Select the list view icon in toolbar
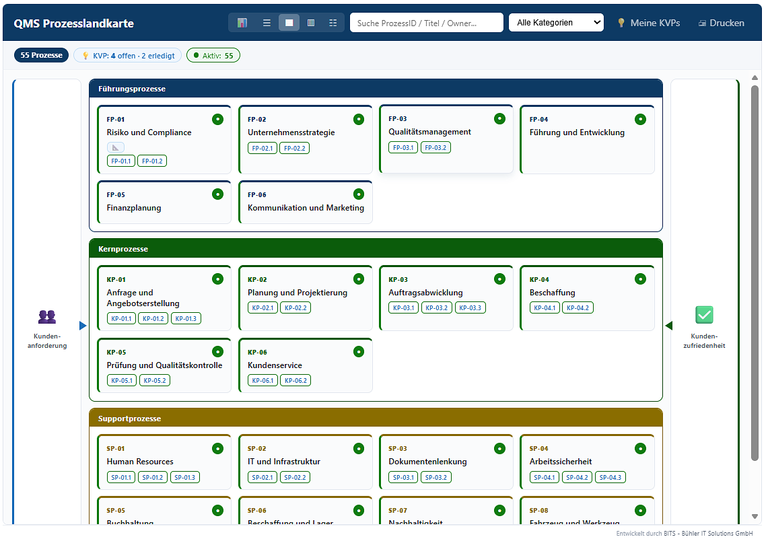Screen dimensions: 768x551 (266, 23)
